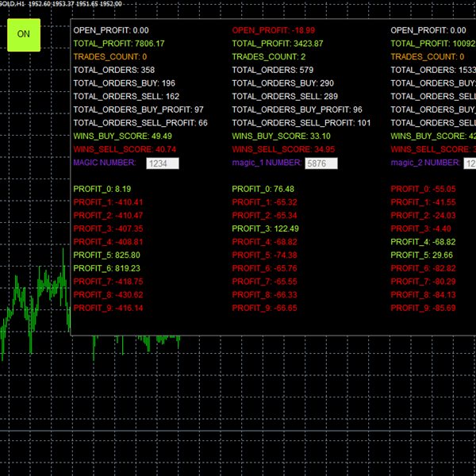Select the PROFIT_1: -41.55 entry

[x=423, y=202]
